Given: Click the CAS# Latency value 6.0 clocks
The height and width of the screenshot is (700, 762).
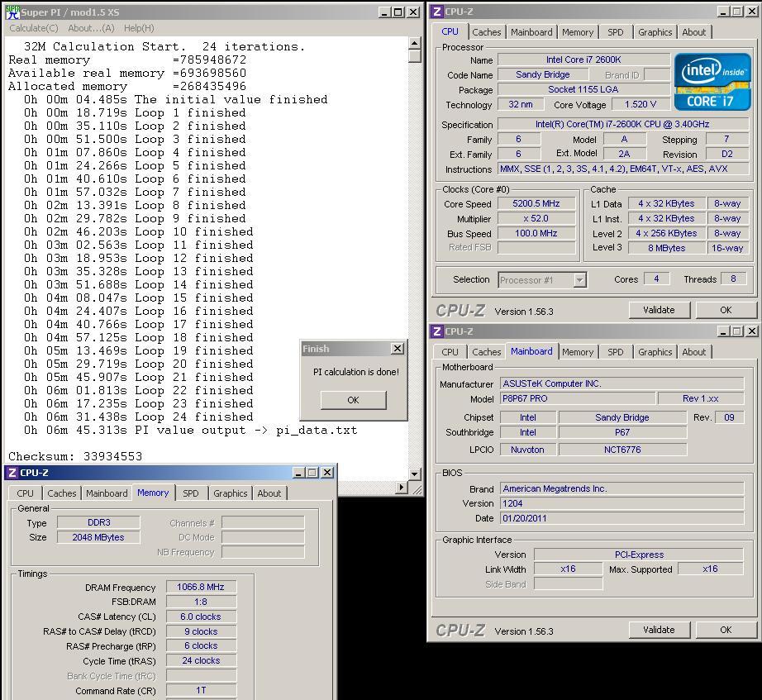Looking at the screenshot, I should point(201,617).
